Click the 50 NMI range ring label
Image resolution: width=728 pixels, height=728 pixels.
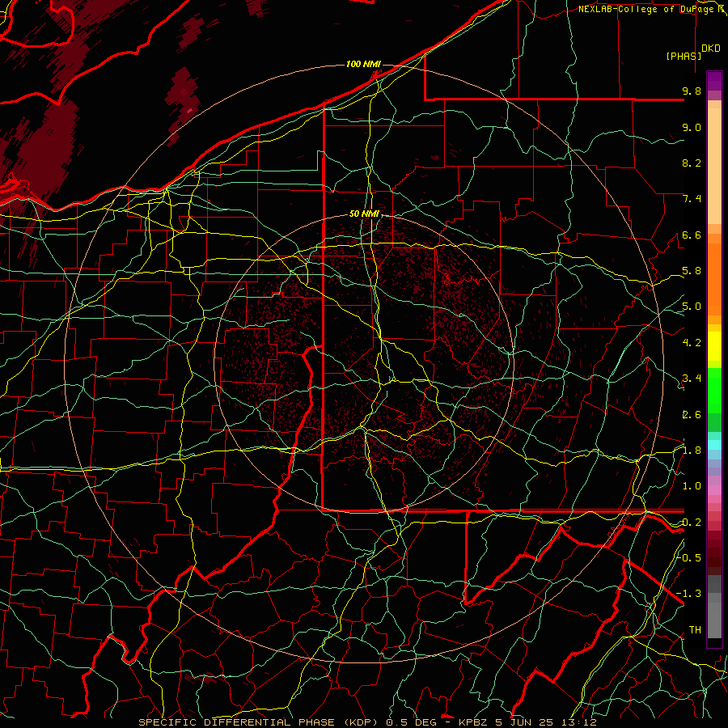click(x=365, y=214)
